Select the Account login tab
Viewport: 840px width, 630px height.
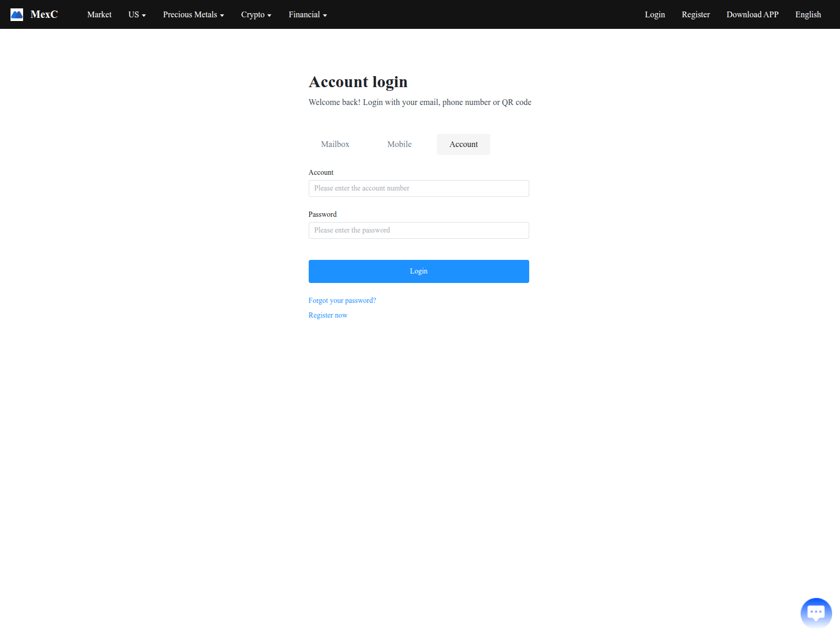[x=463, y=144]
